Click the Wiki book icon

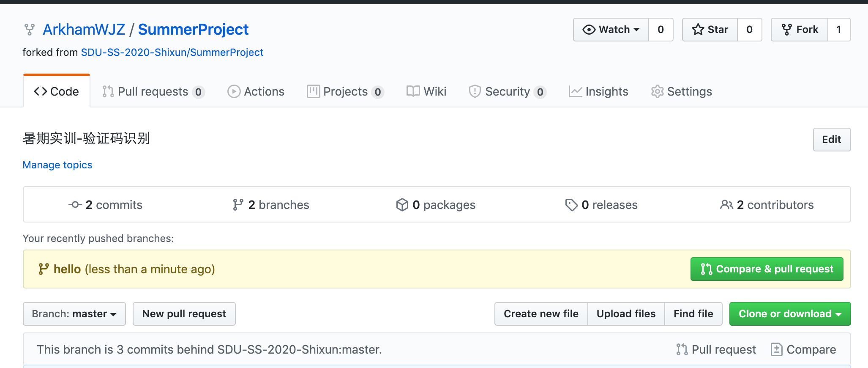pos(413,91)
